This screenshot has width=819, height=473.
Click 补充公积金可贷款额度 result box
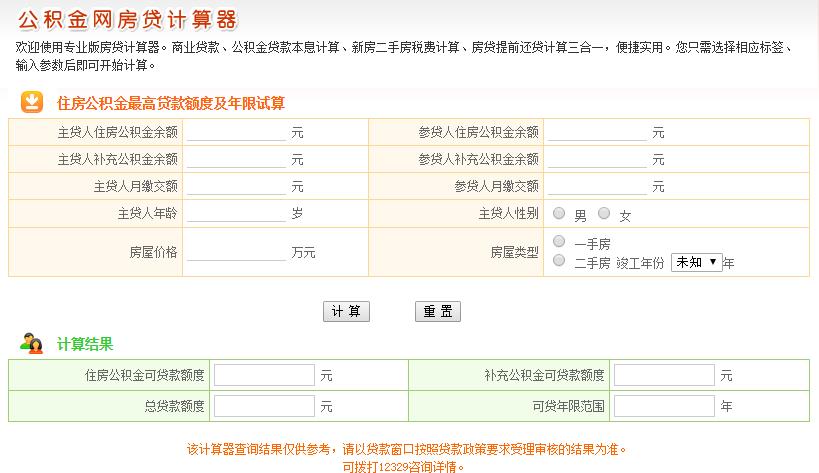click(x=664, y=375)
